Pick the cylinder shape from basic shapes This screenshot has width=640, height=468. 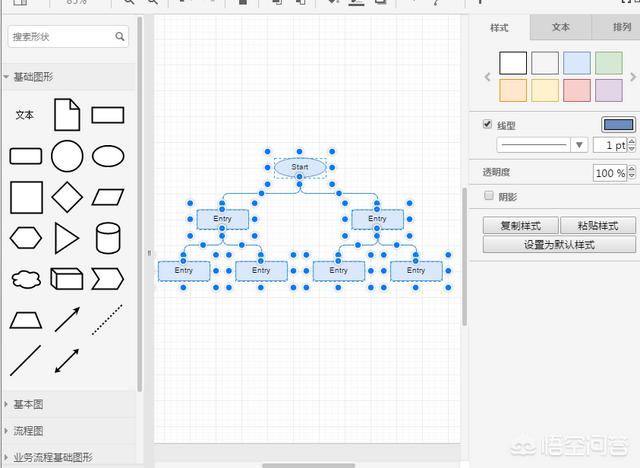coord(108,238)
